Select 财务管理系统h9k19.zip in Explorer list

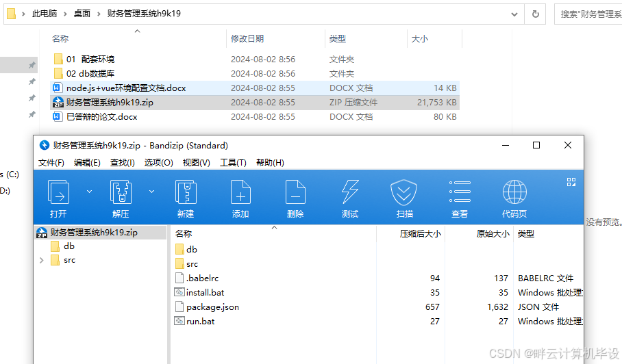(103, 102)
